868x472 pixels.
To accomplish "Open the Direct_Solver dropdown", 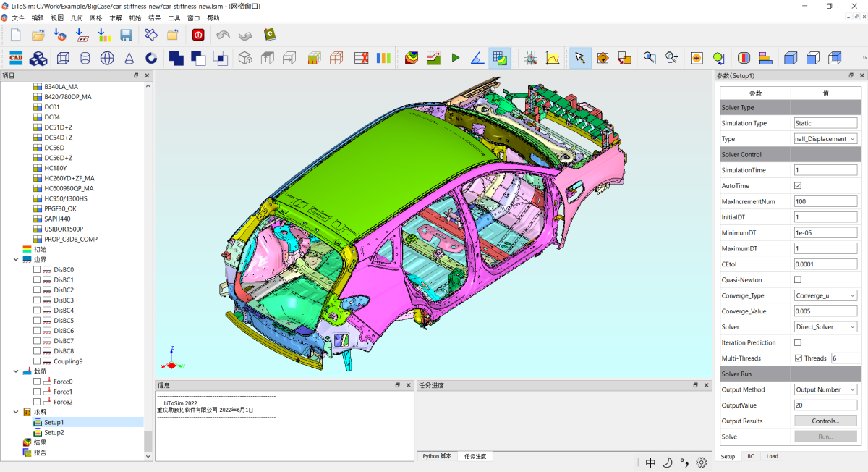I will click(x=825, y=327).
